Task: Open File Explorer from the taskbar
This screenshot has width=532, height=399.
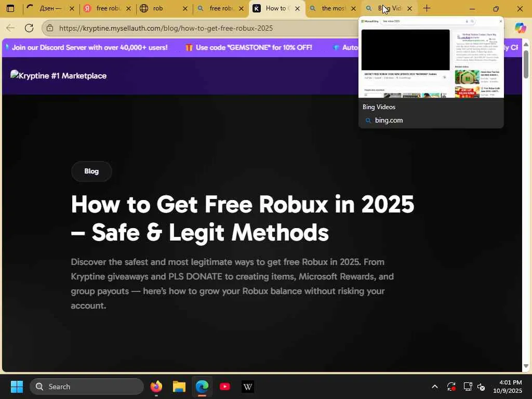Action: [179, 387]
